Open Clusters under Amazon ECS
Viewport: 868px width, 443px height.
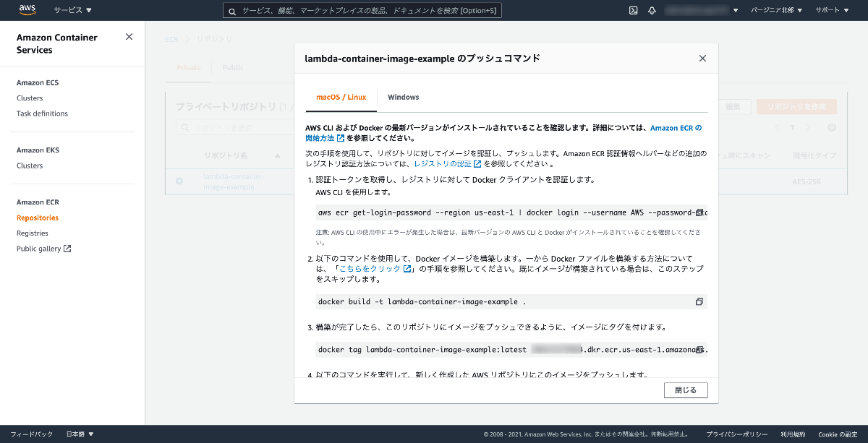pyautogui.click(x=30, y=98)
